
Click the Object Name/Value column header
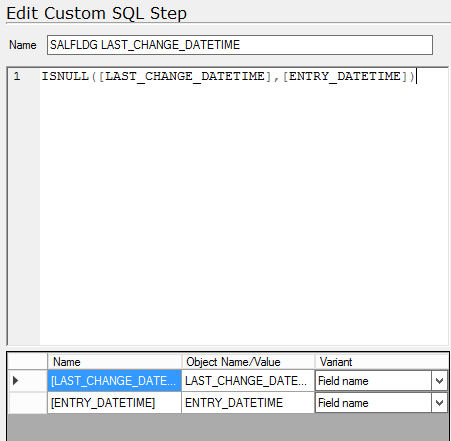click(x=248, y=362)
